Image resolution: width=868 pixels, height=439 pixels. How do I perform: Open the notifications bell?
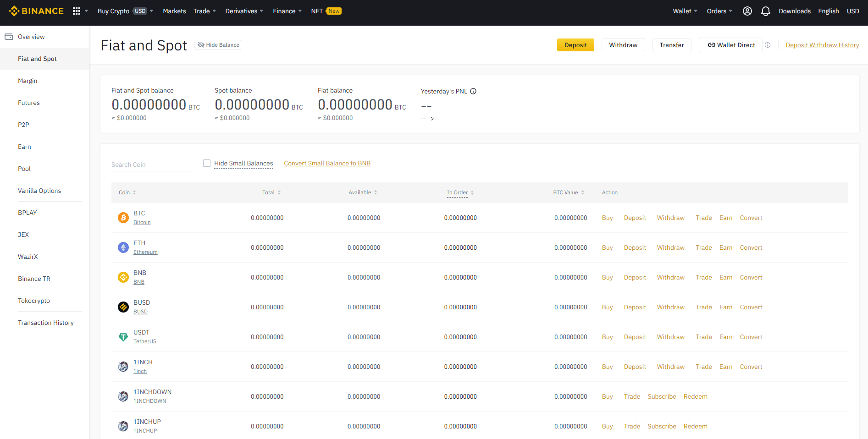click(x=766, y=11)
